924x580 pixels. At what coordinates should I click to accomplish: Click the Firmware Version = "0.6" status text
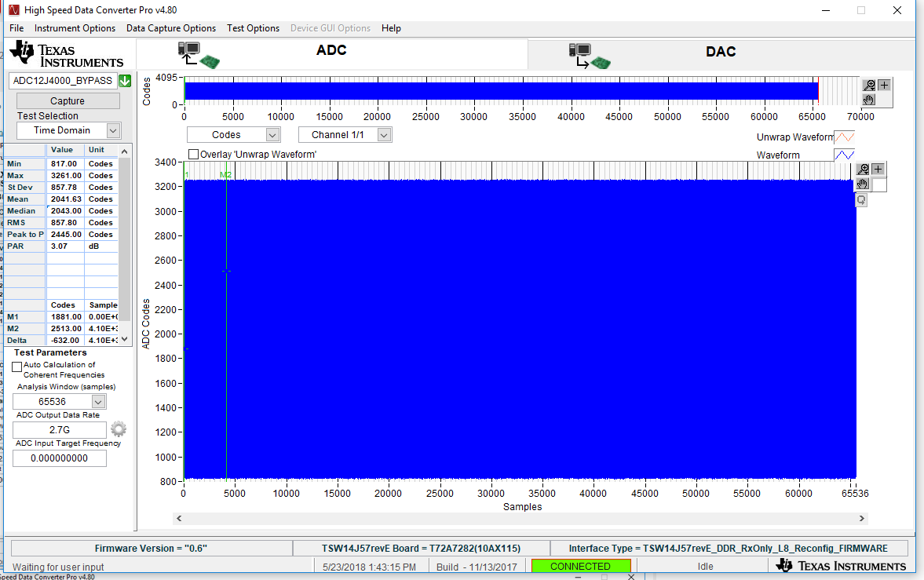pyautogui.click(x=151, y=548)
